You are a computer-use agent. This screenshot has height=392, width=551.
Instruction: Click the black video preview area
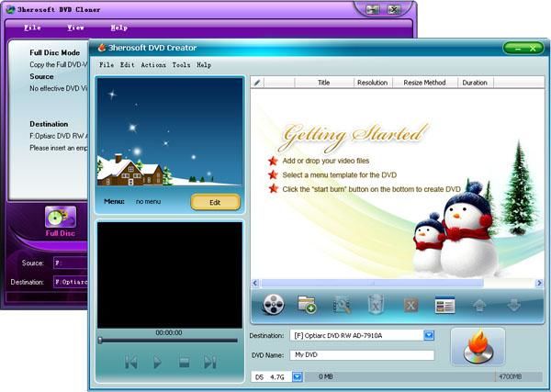(x=170, y=275)
